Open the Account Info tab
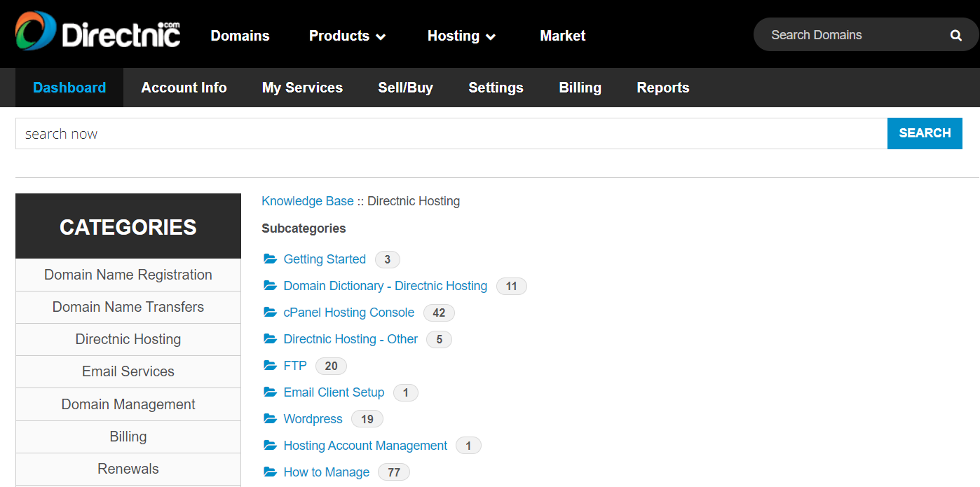This screenshot has height=487, width=980. tap(184, 88)
